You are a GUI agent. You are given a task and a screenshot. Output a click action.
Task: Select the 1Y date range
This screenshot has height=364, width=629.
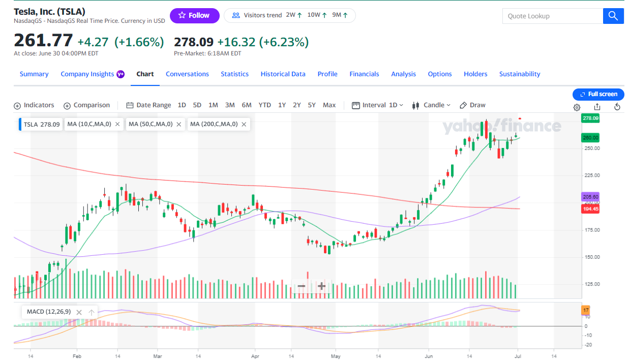click(x=282, y=105)
